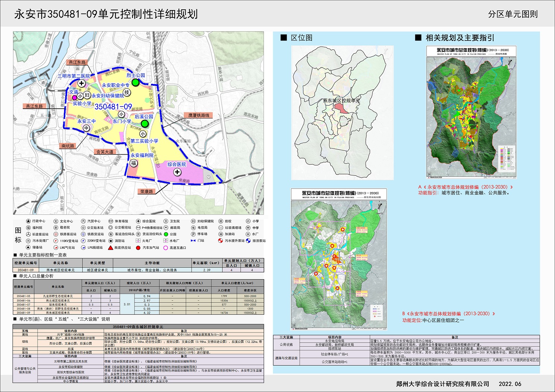Click 三明市第二医院 hospital cross marker

81,83
